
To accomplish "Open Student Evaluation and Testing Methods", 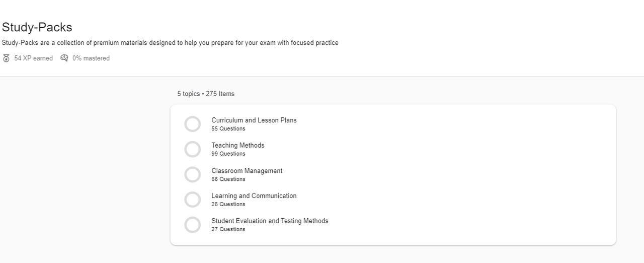I will point(270,221).
